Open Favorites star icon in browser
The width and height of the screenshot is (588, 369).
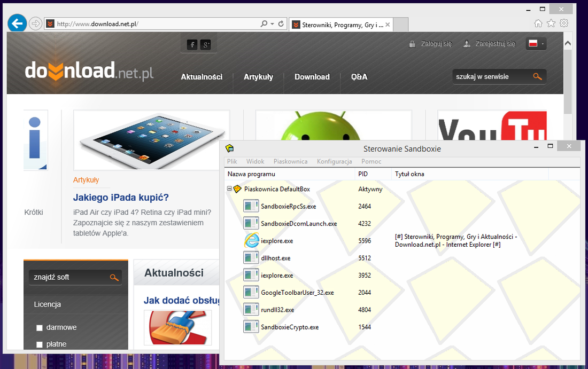point(551,23)
